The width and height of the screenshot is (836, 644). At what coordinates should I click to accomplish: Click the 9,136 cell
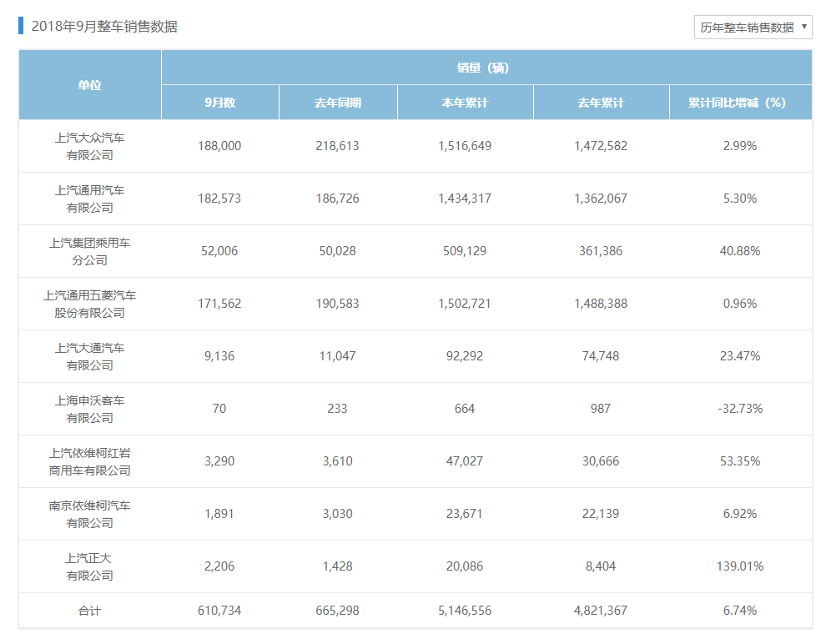[x=219, y=357]
